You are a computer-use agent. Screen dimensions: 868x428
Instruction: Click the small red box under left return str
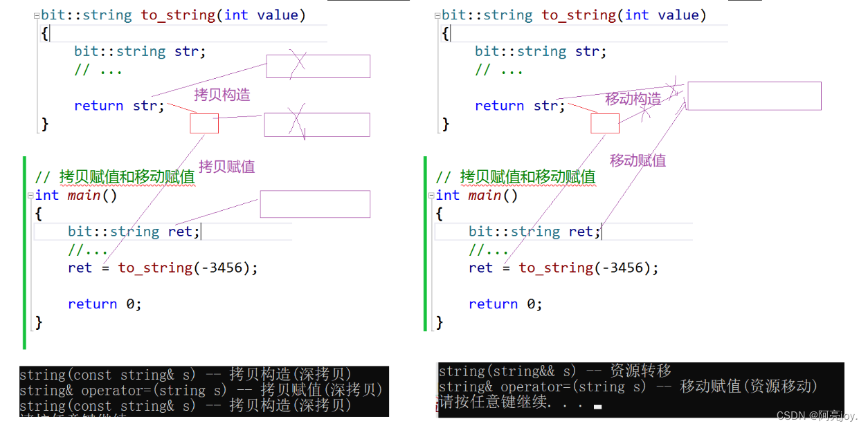point(204,122)
